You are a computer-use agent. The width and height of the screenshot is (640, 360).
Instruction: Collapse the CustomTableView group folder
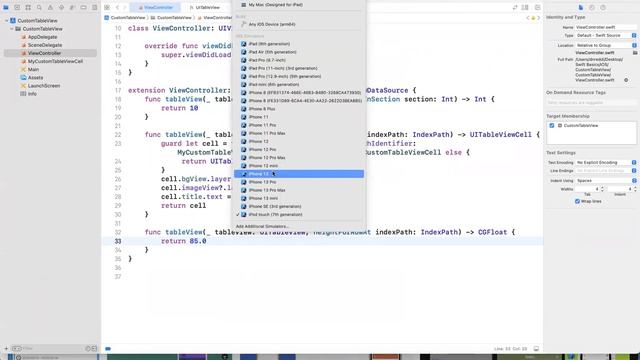(x=12, y=29)
